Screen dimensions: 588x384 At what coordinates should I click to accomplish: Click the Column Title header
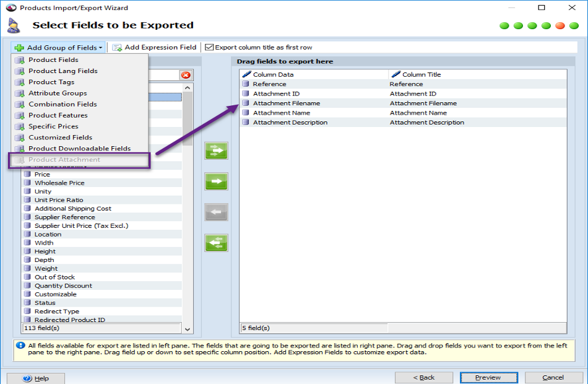point(477,74)
